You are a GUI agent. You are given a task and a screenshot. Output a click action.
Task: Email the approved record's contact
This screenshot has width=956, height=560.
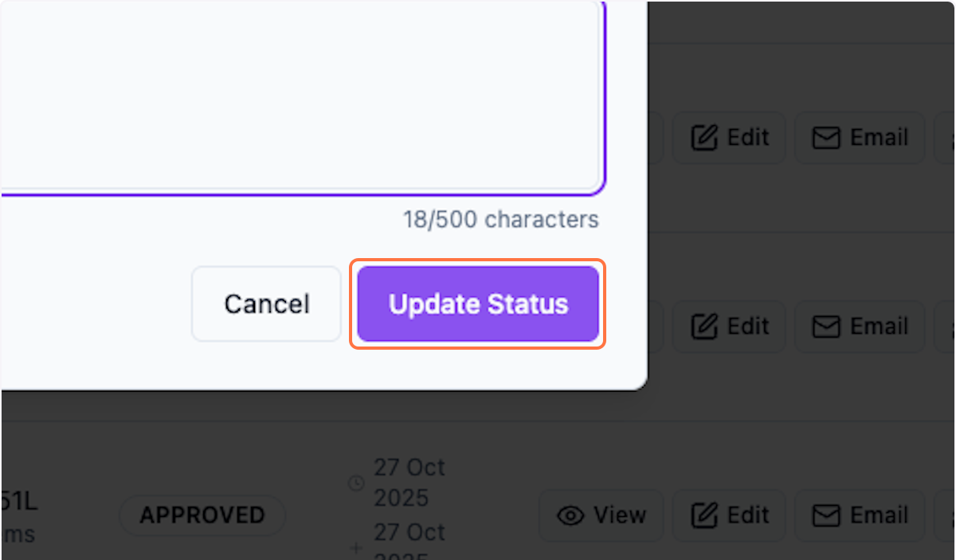coord(859,515)
